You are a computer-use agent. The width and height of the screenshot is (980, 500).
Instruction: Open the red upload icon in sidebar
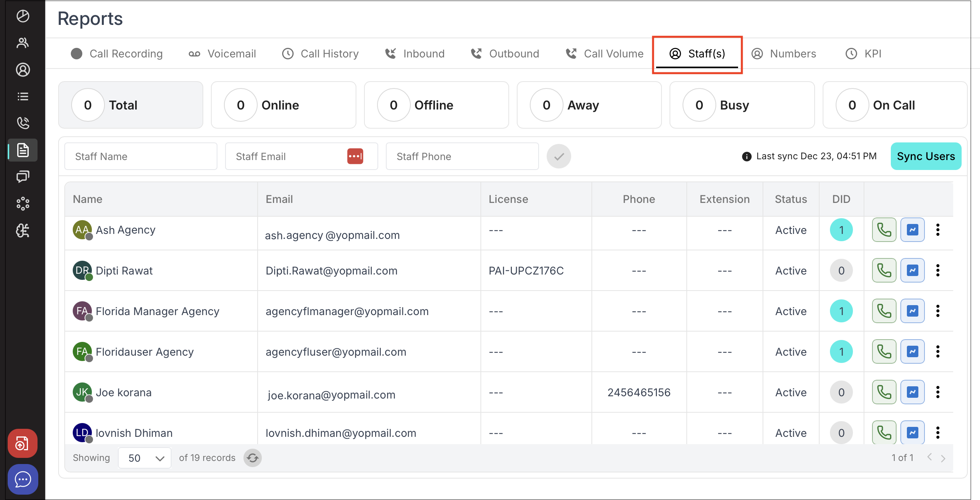tap(23, 444)
